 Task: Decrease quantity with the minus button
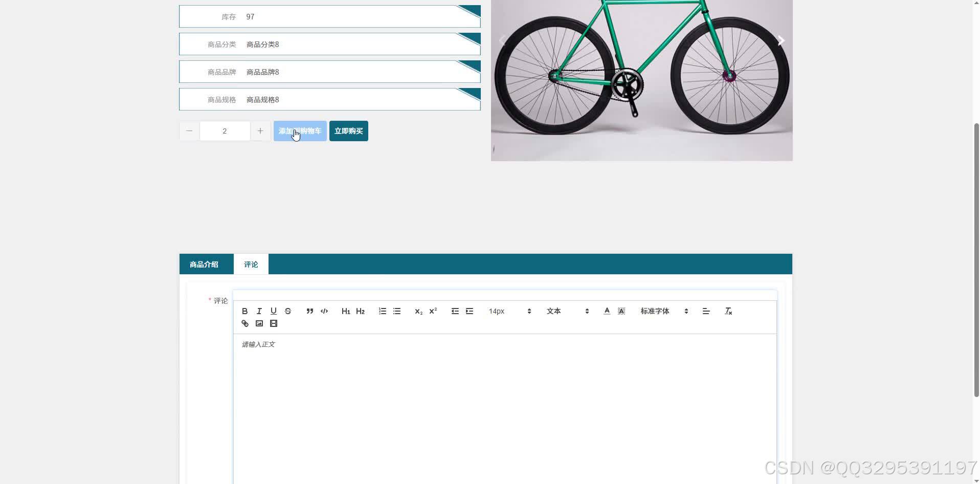click(189, 131)
